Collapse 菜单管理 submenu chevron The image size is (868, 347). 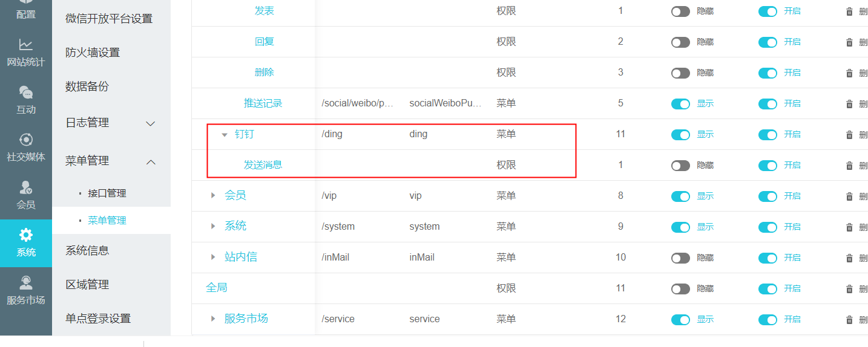pos(151,161)
